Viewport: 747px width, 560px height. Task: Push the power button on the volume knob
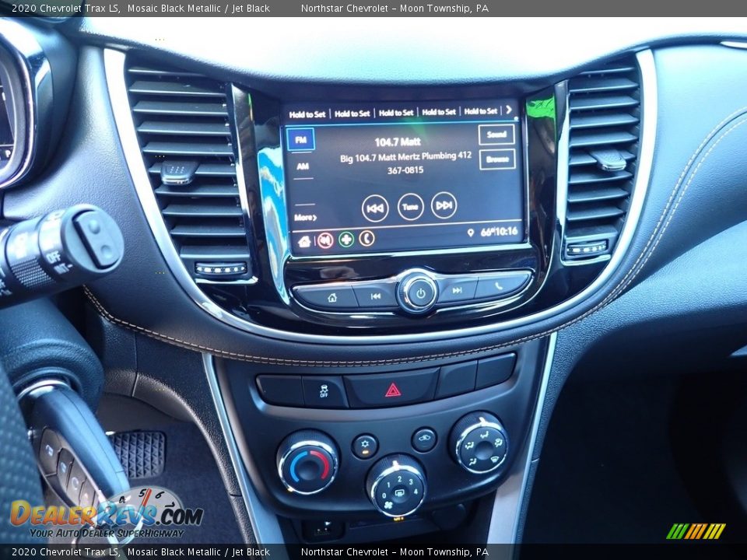420,293
